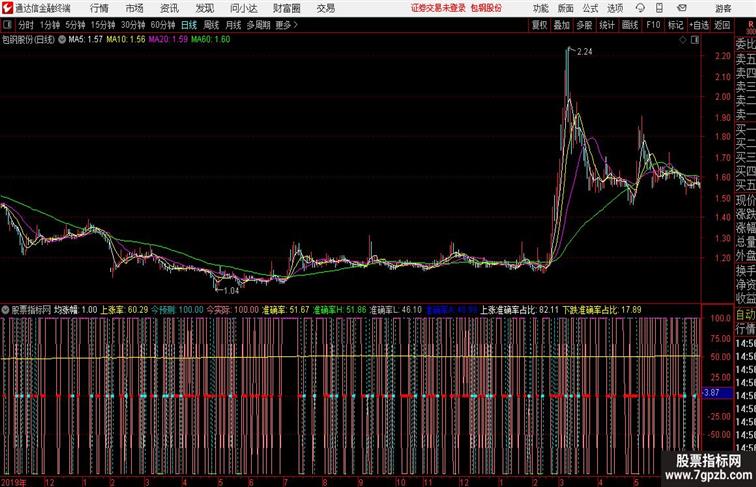Switch to 分时 time-sharing view

26,25
